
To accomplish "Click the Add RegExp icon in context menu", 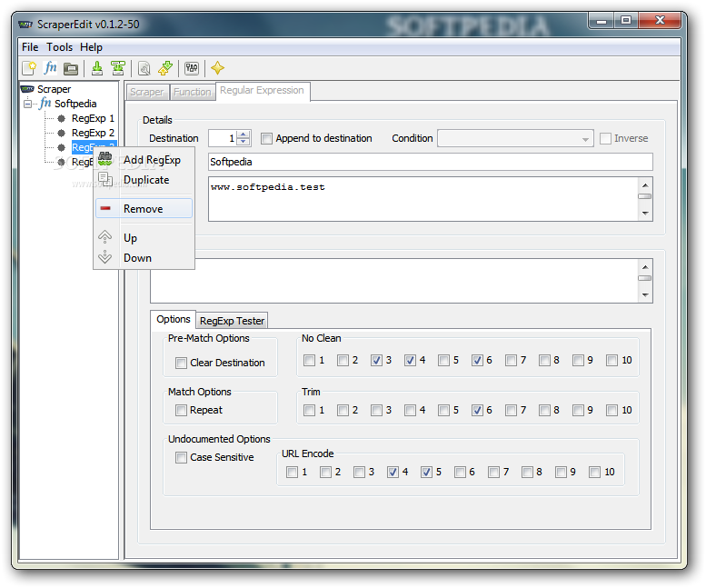I will point(104,159).
